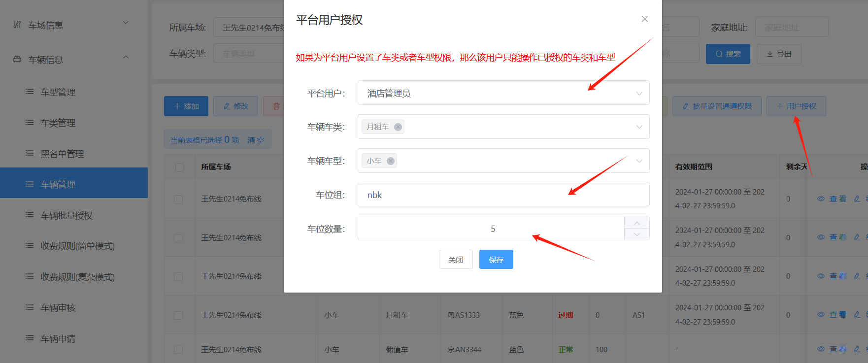Viewport: 868px width, 363px height.
Task: Click the 用户授权 button
Action: [796, 106]
